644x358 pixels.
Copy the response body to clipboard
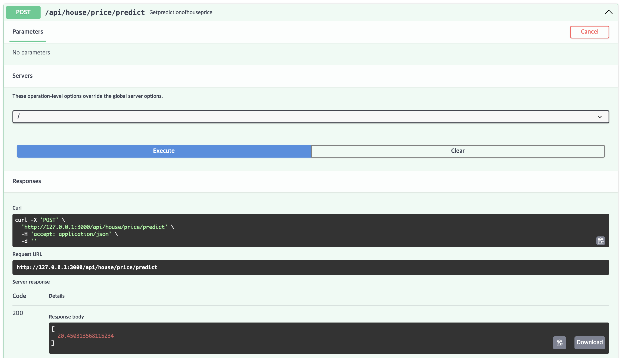pos(559,343)
